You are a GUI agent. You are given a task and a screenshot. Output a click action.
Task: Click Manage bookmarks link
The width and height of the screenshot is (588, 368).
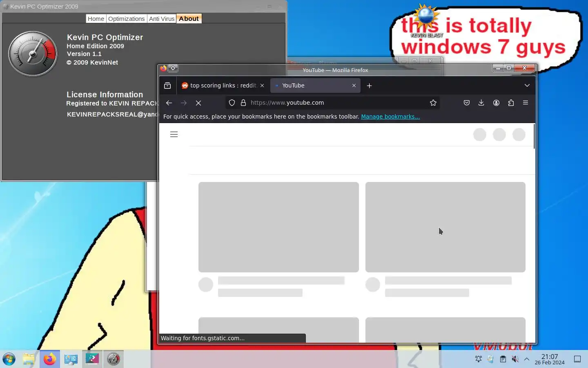tap(390, 117)
